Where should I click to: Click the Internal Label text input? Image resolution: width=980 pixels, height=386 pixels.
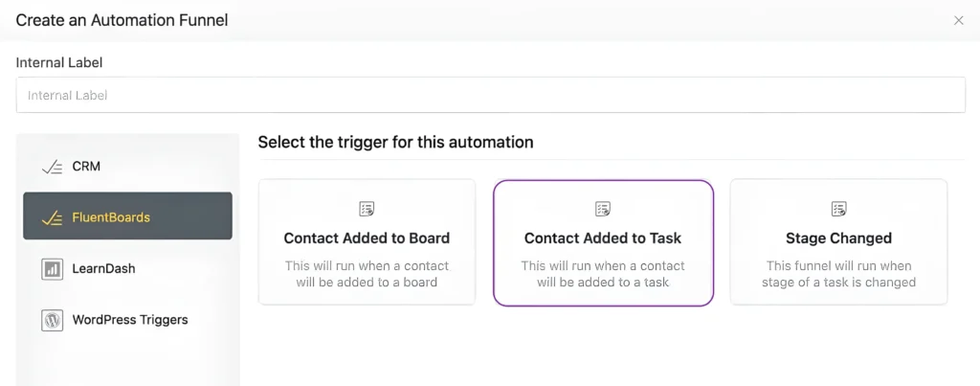490,95
